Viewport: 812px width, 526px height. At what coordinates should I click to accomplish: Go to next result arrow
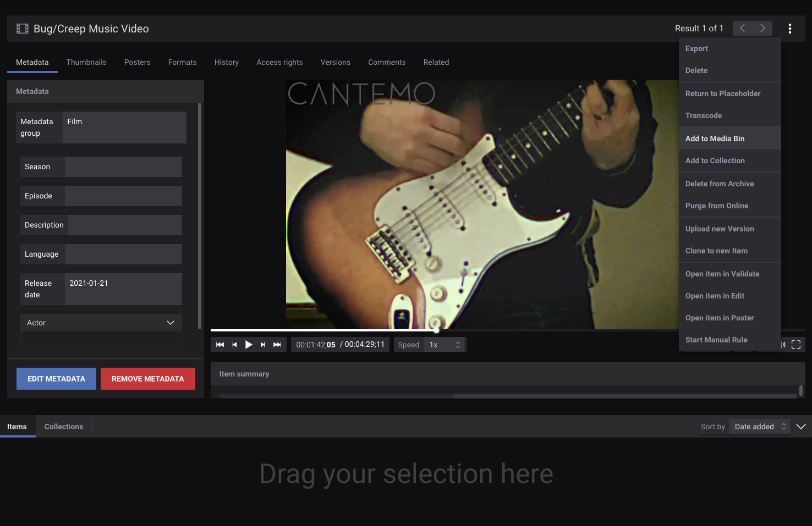pos(762,28)
